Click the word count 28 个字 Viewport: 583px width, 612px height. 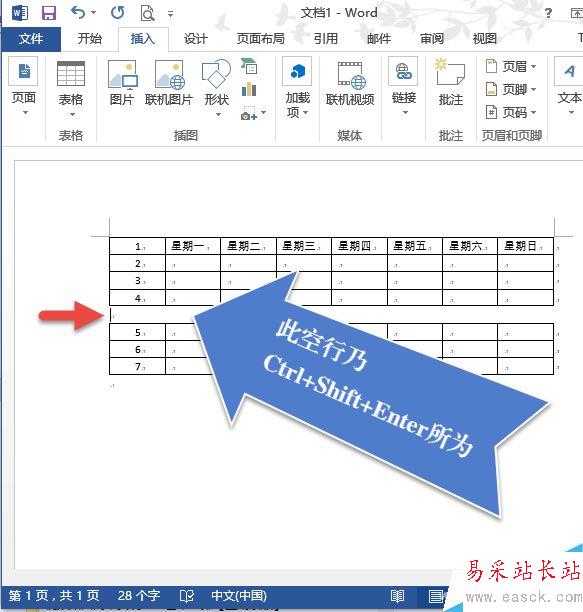[x=139, y=596]
